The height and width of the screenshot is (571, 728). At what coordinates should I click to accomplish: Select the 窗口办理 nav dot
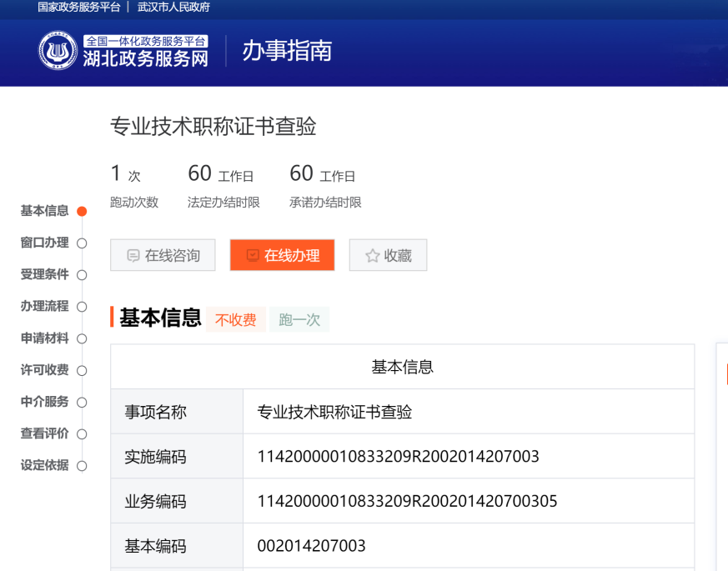tap(82, 243)
